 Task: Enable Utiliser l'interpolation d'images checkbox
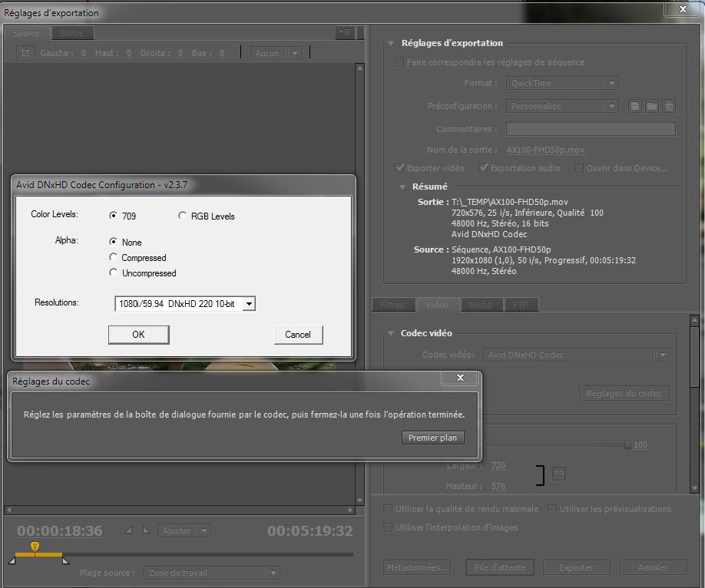(x=388, y=527)
